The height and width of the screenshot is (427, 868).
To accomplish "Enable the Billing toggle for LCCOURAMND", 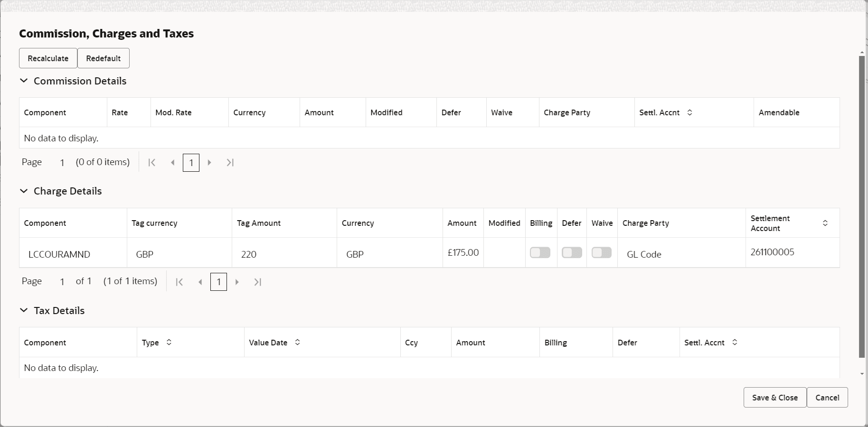I will coord(539,253).
